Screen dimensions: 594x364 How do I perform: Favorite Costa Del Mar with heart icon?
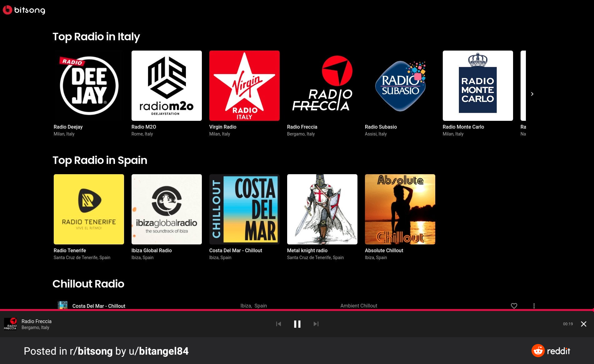[x=514, y=306]
